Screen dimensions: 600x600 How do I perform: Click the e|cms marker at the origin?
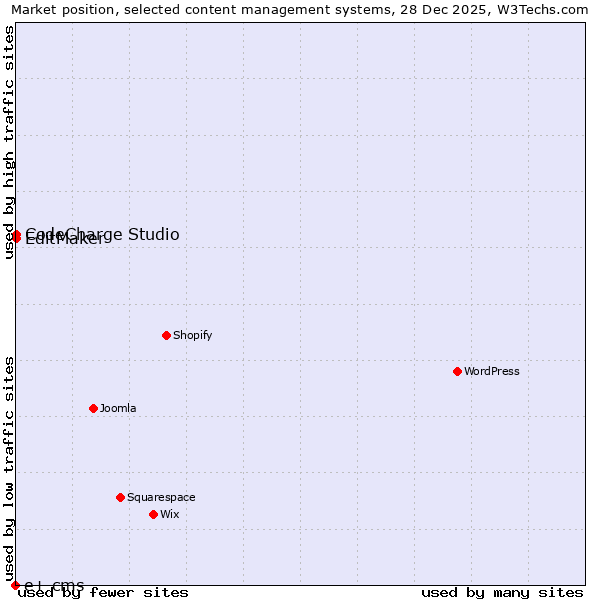pyautogui.click(x=15, y=585)
